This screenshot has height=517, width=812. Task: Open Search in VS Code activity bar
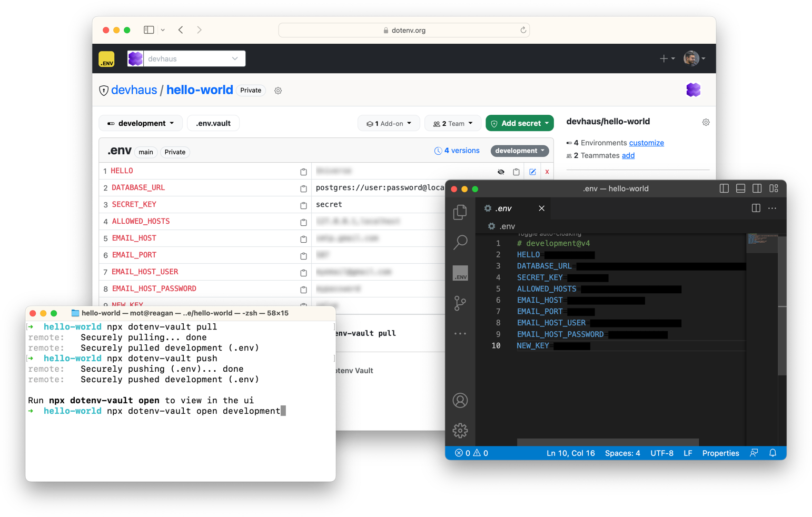pos(460,242)
